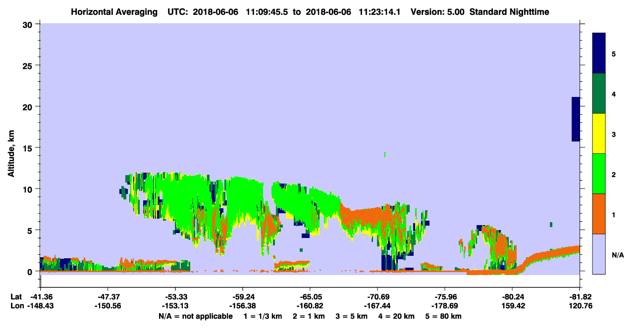Click the dark blue color bar segment labeled 5
Viewport: 644px width, 330px height.
(x=599, y=53)
